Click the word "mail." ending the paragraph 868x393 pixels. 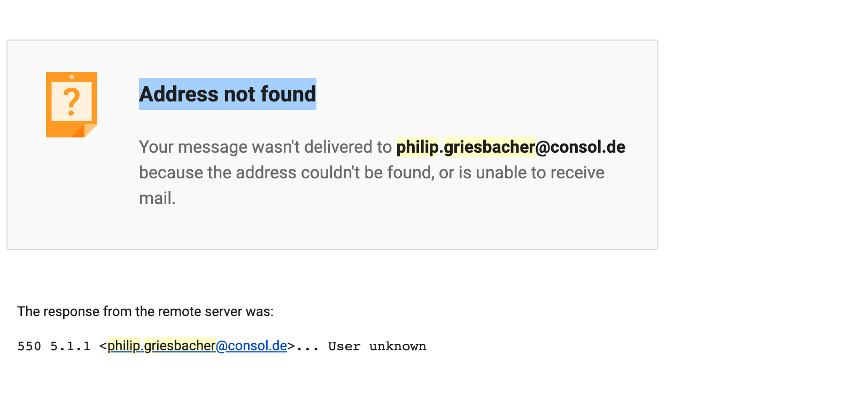pyautogui.click(x=157, y=198)
